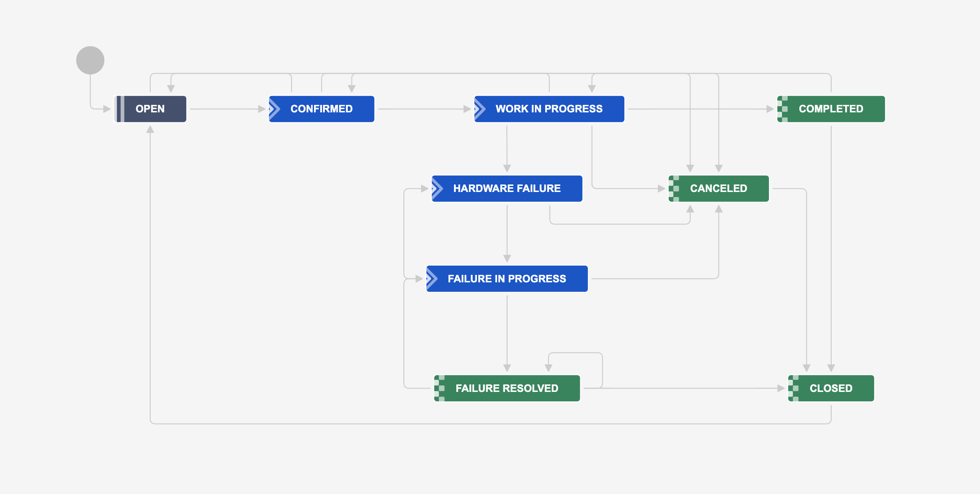The height and width of the screenshot is (494, 980).
Task: Click the gray start circle node
Action: click(90, 60)
